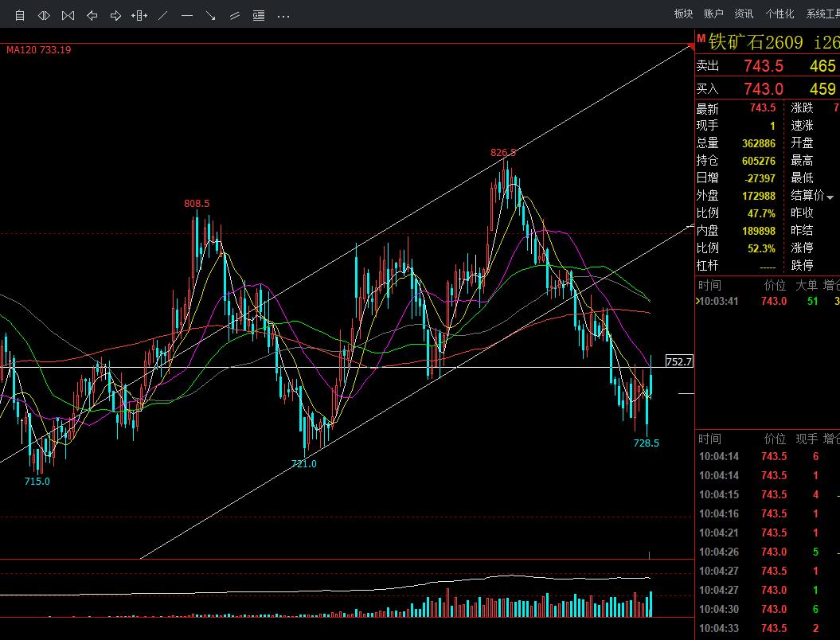This screenshot has width=840, height=640.
Task: Click the left arrow navigation icon
Action: pos(92,16)
